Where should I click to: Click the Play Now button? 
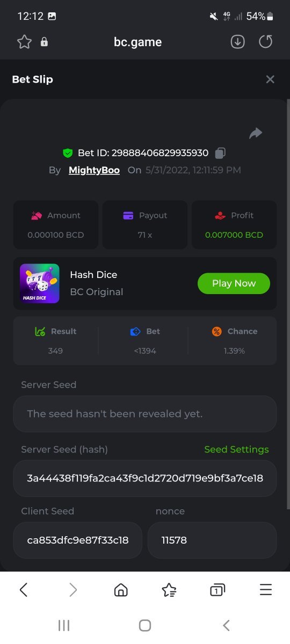click(x=234, y=283)
